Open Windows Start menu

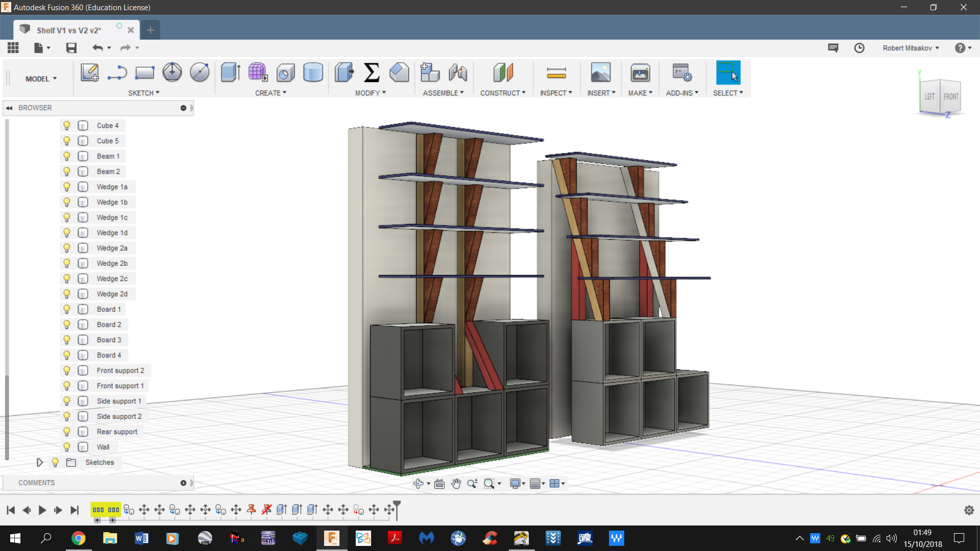coord(15,538)
